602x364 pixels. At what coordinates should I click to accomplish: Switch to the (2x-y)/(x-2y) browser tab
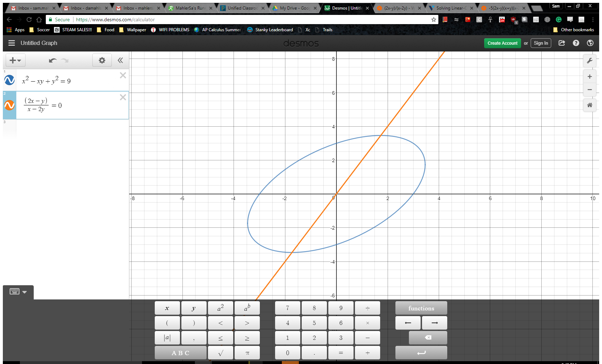coord(399,8)
